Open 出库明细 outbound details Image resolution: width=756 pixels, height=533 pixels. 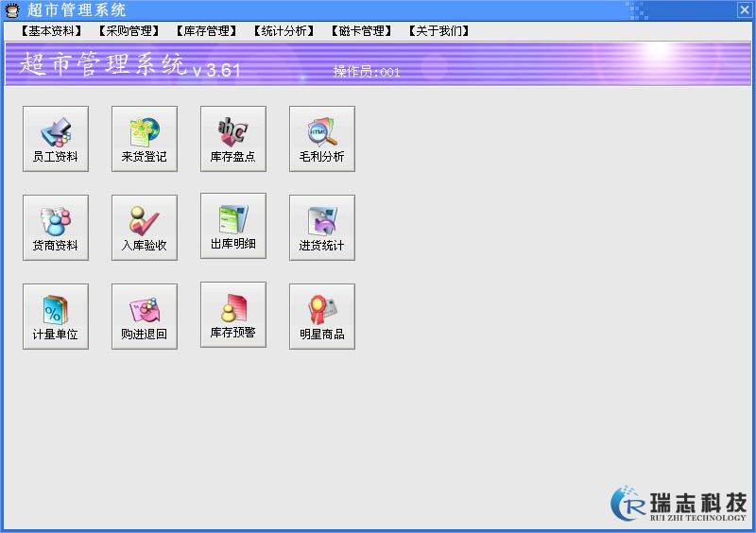[233, 226]
